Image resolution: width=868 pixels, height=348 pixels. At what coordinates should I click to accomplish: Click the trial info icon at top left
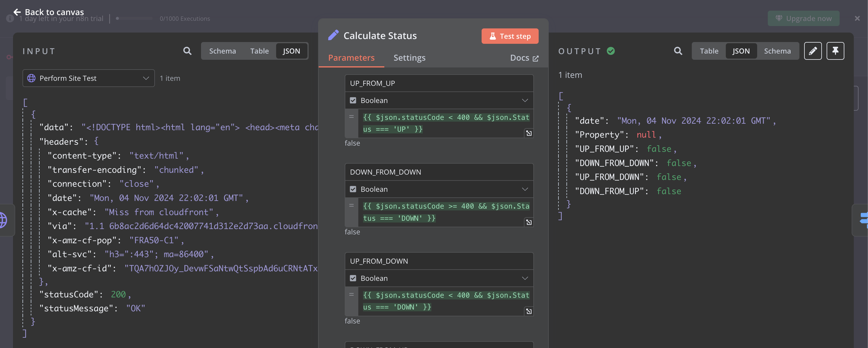tap(10, 19)
